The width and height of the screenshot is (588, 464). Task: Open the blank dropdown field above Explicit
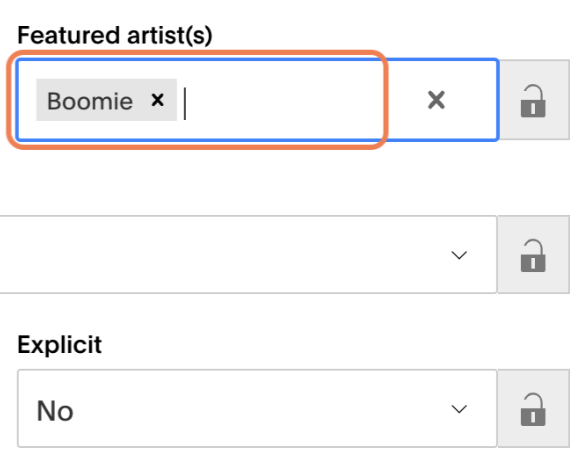248,254
